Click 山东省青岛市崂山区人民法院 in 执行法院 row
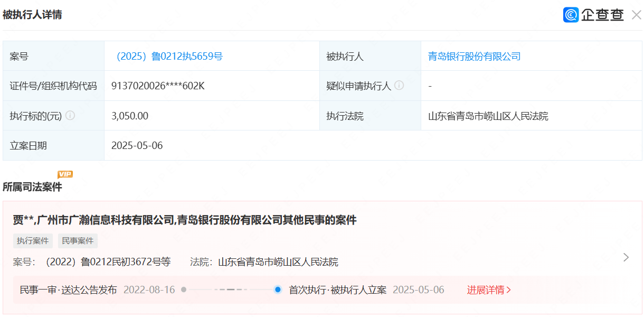Screen dimensions: 644x317 488,116
